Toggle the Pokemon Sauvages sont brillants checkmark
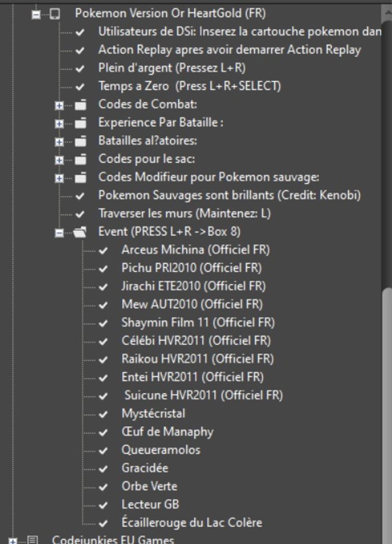Image resolution: width=392 pixels, height=544 pixels. (x=80, y=196)
